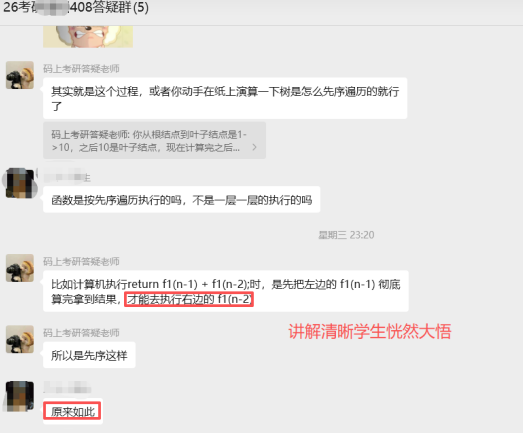The width and height of the screenshot is (523, 433).
Task: Select the message about return f1(n-1) + f1(n-2)
Action: 226,291
